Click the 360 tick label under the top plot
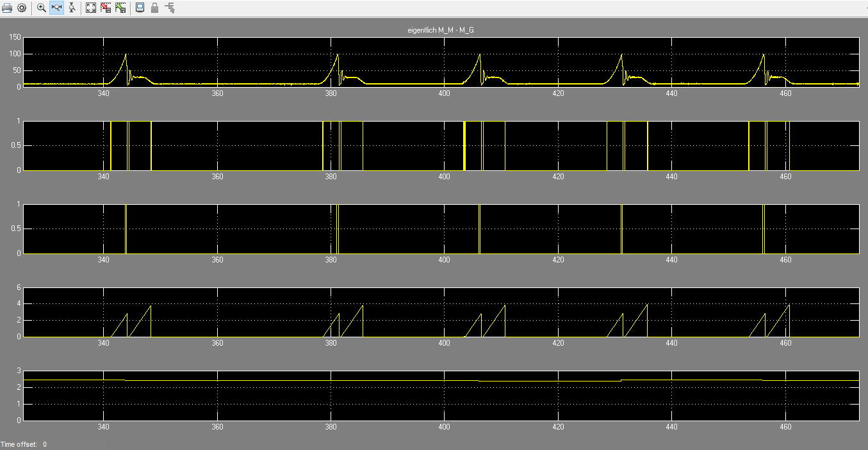The height and width of the screenshot is (450, 868). [217, 93]
